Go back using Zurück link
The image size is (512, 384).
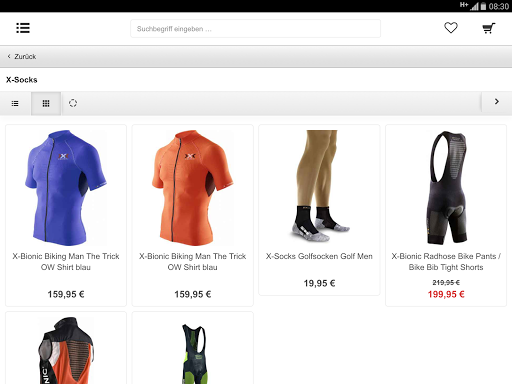click(25, 56)
